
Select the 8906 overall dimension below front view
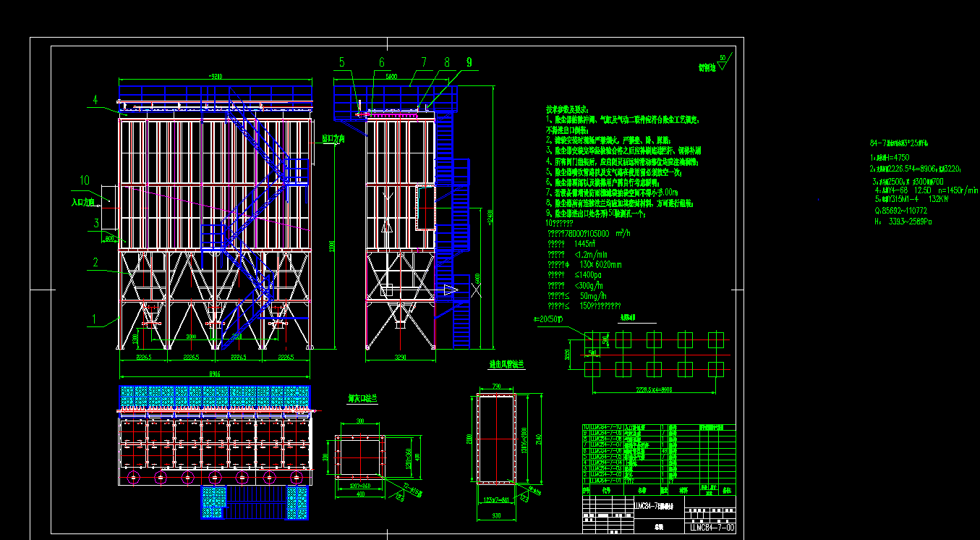tap(215, 374)
